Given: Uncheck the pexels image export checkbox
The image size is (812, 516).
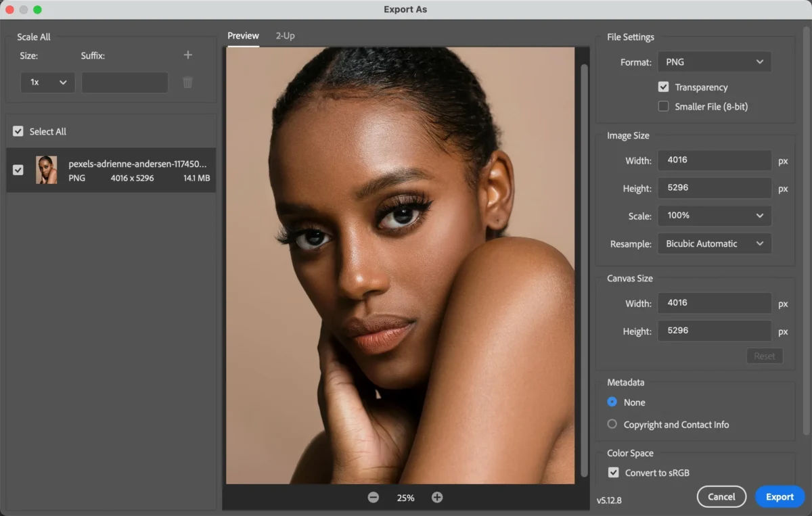Looking at the screenshot, I should click(18, 170).
